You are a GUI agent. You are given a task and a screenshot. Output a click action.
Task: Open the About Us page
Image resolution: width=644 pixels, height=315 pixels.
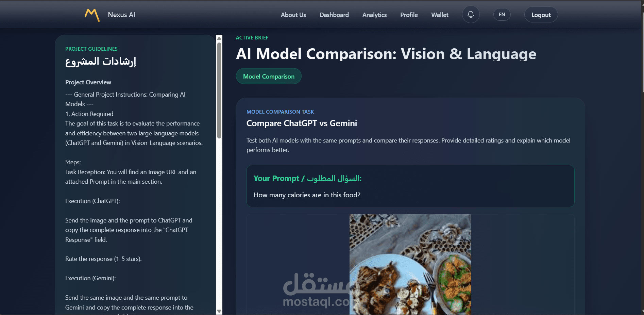point(293,15)
